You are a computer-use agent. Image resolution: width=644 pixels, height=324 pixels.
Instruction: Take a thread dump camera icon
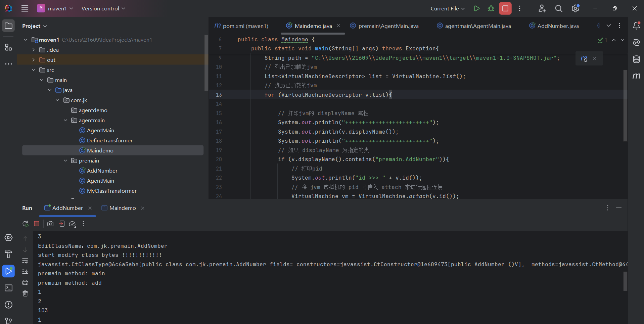[x=50, y=224]
